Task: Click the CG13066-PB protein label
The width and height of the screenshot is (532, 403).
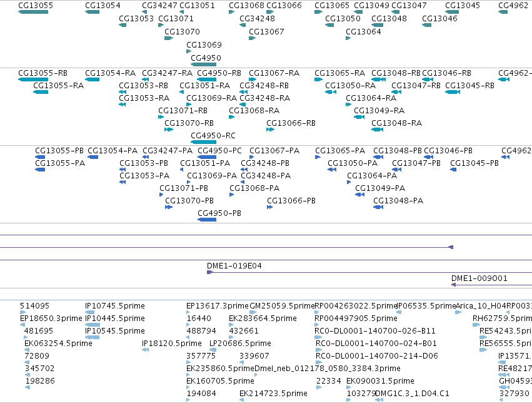Action: pyautogui.click(x=291, y=201)
